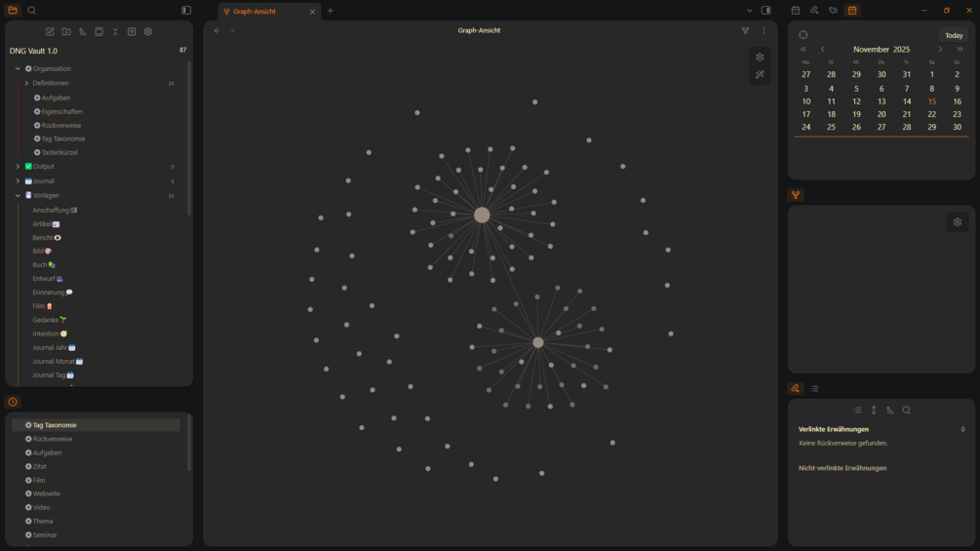Open the Erinnerung template

click(x=53, y=293)
